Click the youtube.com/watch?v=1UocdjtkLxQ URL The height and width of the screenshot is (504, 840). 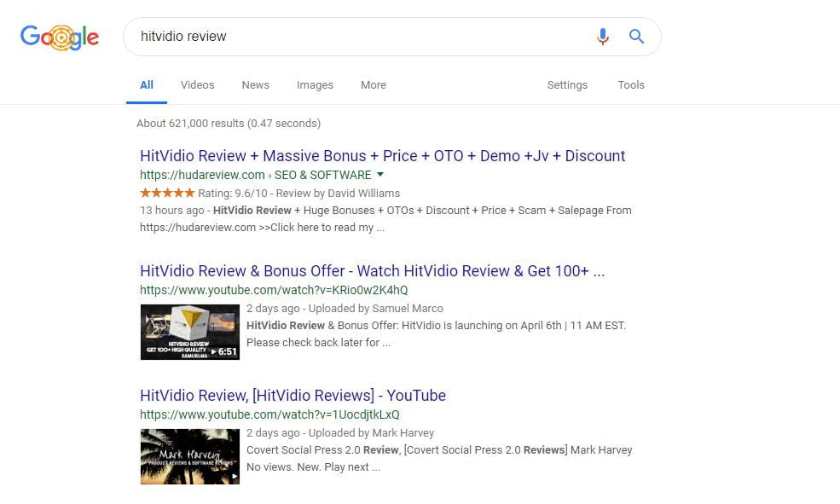click(269, 414)
